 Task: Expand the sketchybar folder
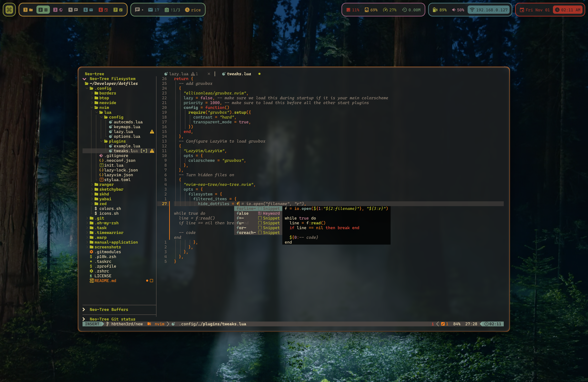[109, 189]
